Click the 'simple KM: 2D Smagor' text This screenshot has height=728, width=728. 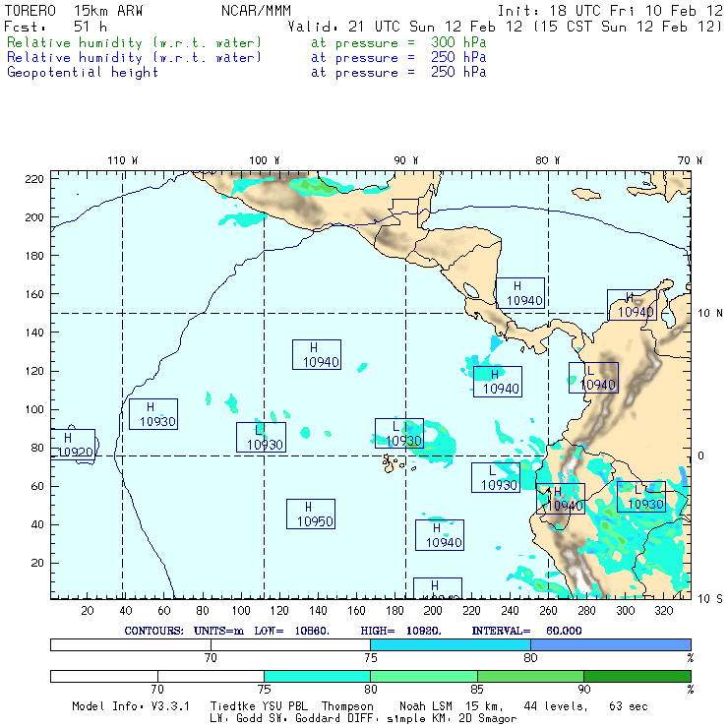point(452,719)
